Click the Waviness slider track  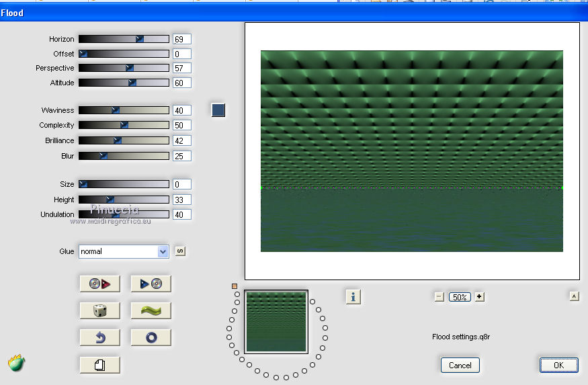(124, 110)
